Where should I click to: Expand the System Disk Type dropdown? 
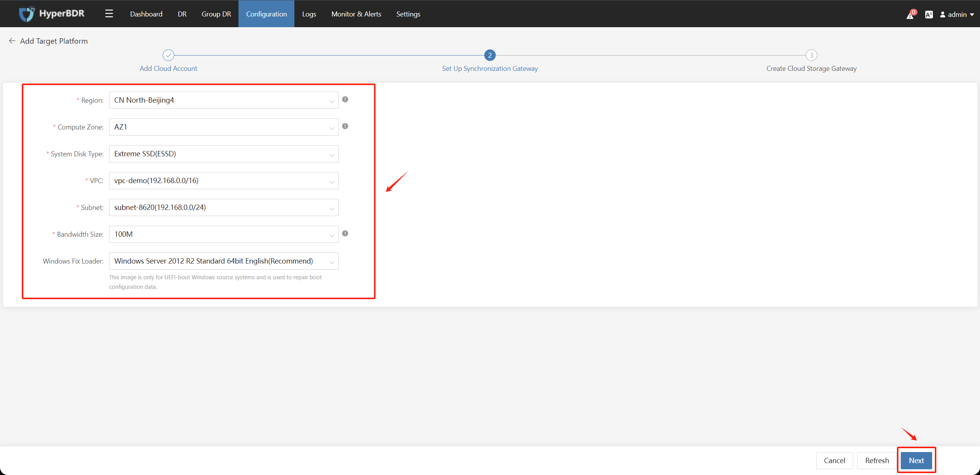tap(224, 154)
